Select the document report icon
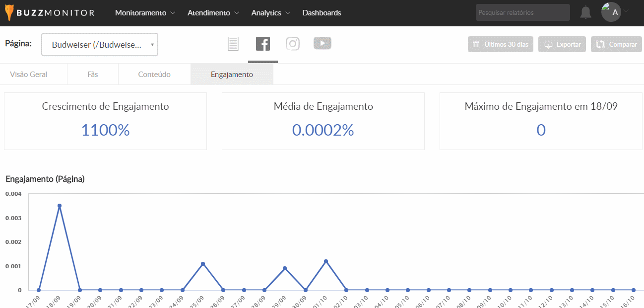The height and width of the screenshot is (308, 644). click(233, 44)
